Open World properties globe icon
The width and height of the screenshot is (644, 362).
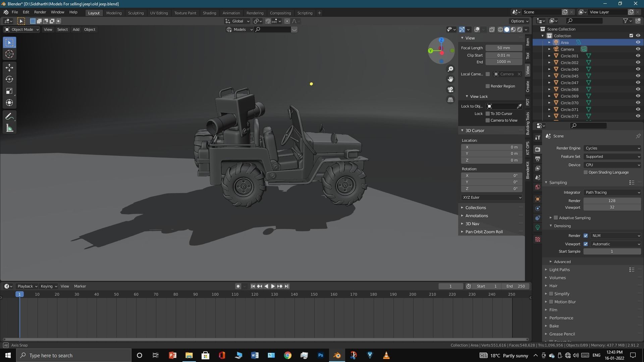(538, 187)
